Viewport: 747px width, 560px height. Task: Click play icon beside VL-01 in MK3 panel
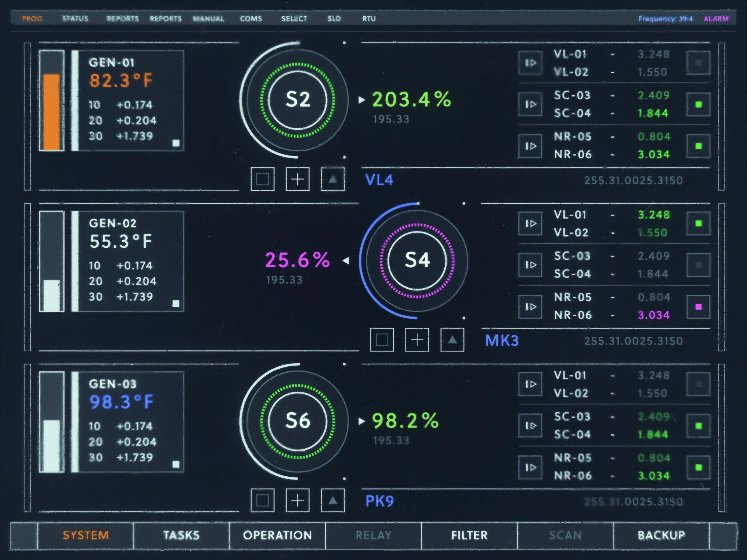click(530, 223)
